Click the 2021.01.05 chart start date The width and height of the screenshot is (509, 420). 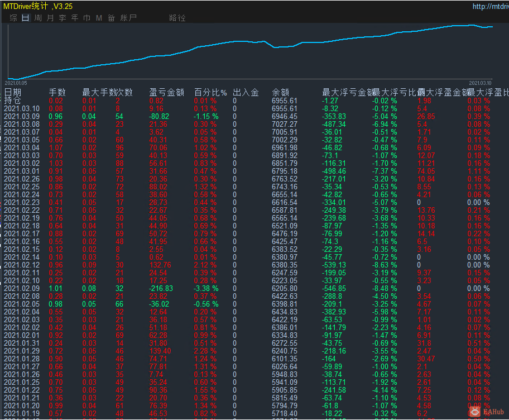16,83
